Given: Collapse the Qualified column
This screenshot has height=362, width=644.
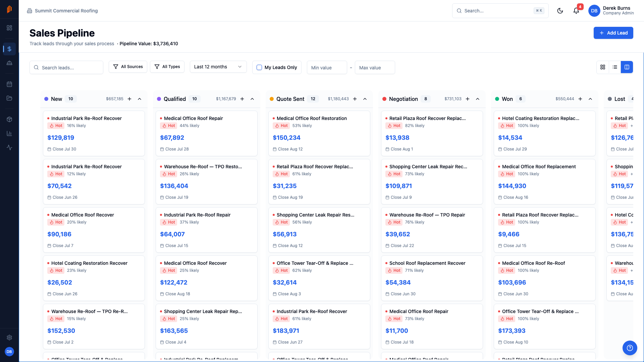Looking at the screenshot, I should coord(252,99).
